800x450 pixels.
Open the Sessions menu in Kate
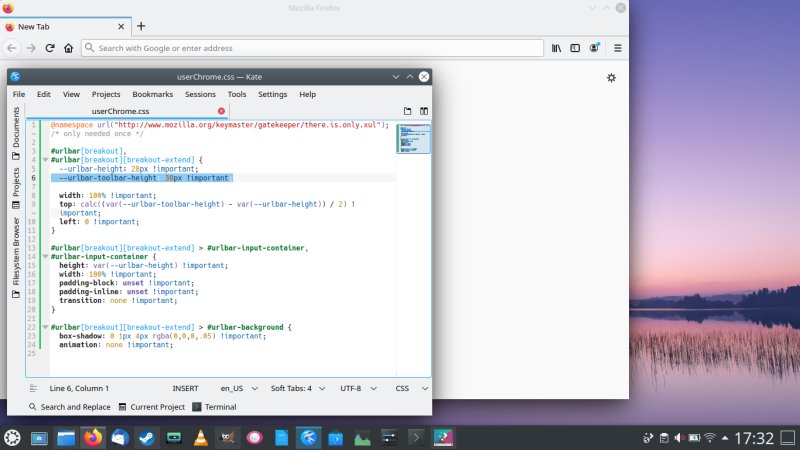pos(200,94)
